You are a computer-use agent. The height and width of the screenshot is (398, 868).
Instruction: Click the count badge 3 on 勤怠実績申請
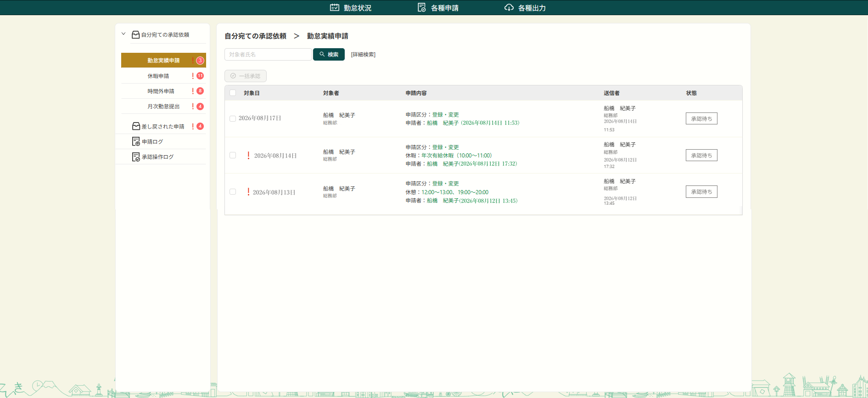pos(200,61)
